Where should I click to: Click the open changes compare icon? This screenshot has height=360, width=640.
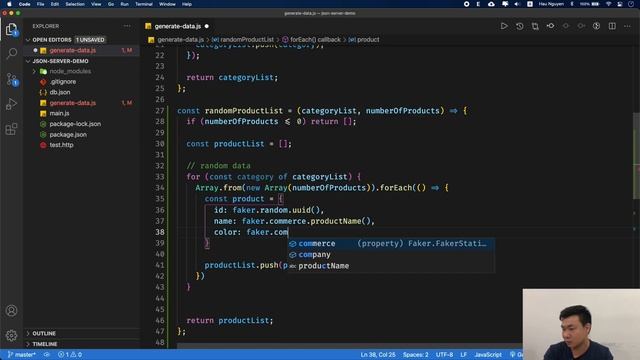[x=535, y=26]
